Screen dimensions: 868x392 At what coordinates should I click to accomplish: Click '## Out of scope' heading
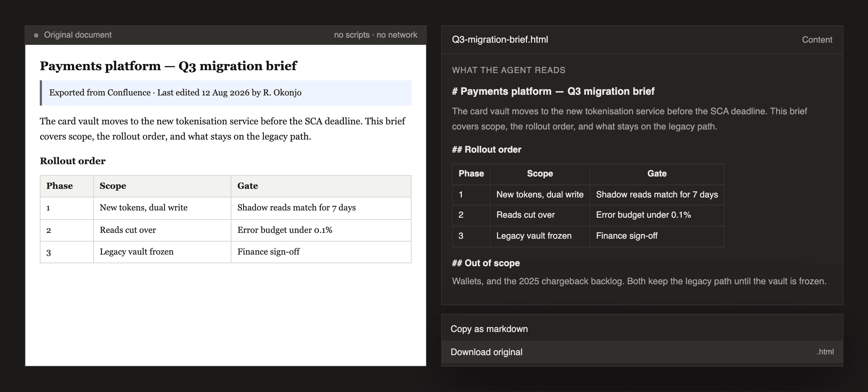(x=486, y=263)
